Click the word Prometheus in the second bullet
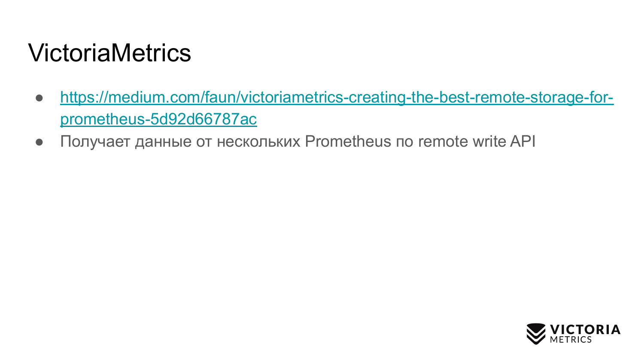The width and height of the screenshot is (644, 362). click(x=348, y=142)
